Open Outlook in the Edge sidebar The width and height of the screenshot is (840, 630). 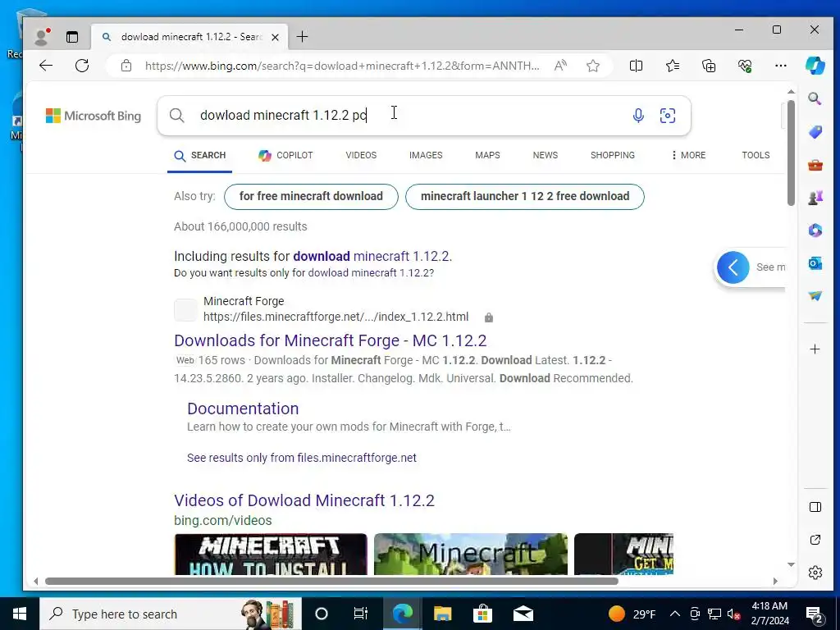pos(815,263)
